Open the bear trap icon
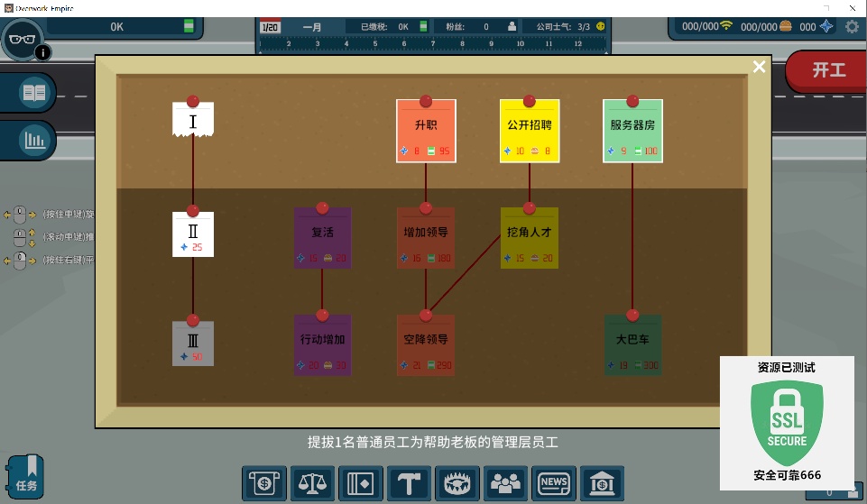This screenshot has height=504, width=867. click(457, 483)
